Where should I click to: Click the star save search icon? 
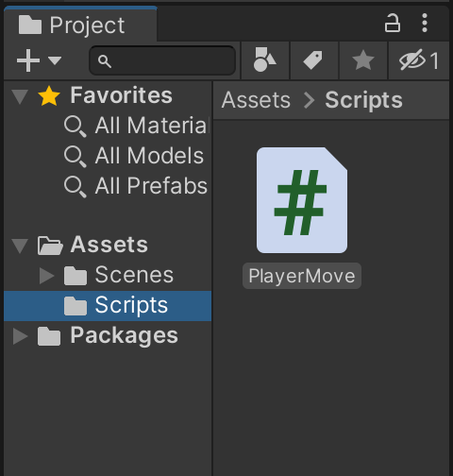[362, 60]
